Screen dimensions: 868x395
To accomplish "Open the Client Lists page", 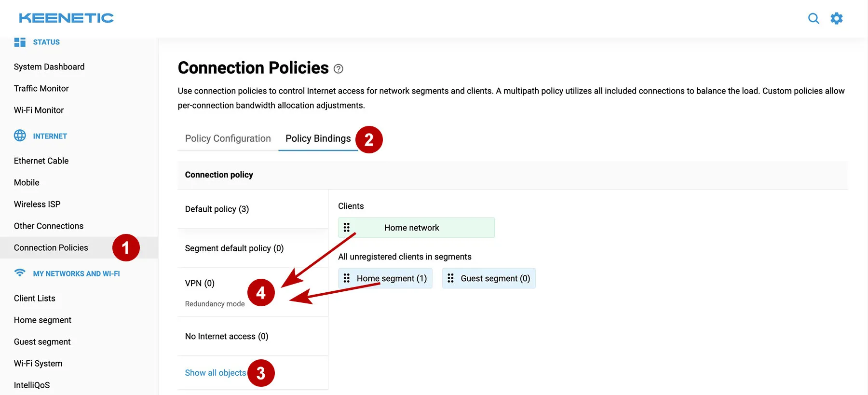I will pyautogui.click(x=35, y=298).
